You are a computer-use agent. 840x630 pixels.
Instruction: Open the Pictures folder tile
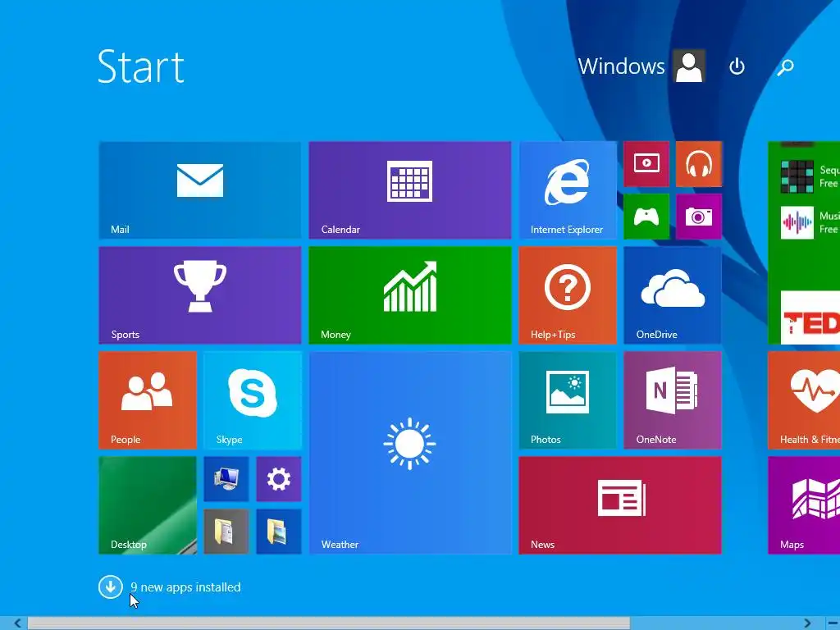279,532
